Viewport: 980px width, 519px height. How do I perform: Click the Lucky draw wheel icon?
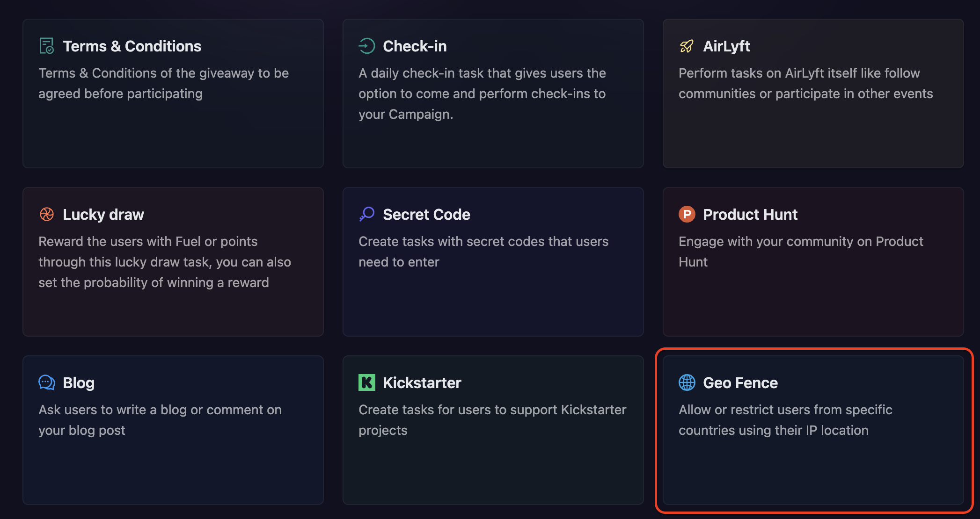click(46, 214)
